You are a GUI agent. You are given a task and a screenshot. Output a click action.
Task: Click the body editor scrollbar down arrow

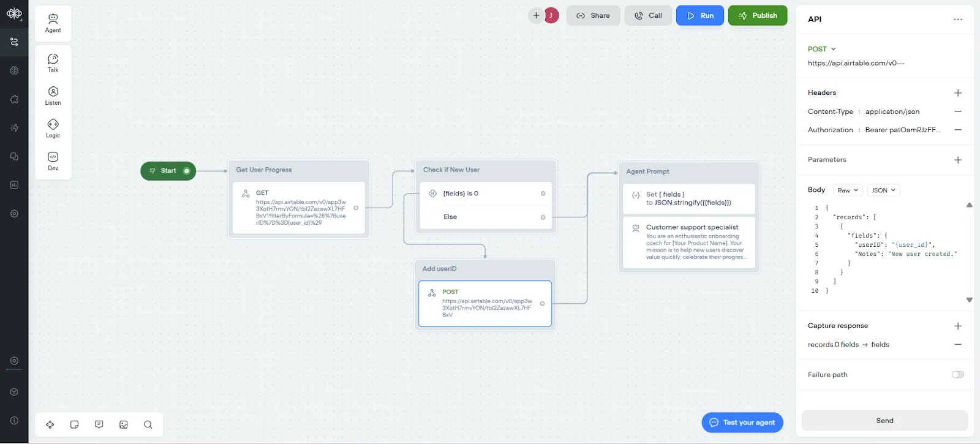969,300
